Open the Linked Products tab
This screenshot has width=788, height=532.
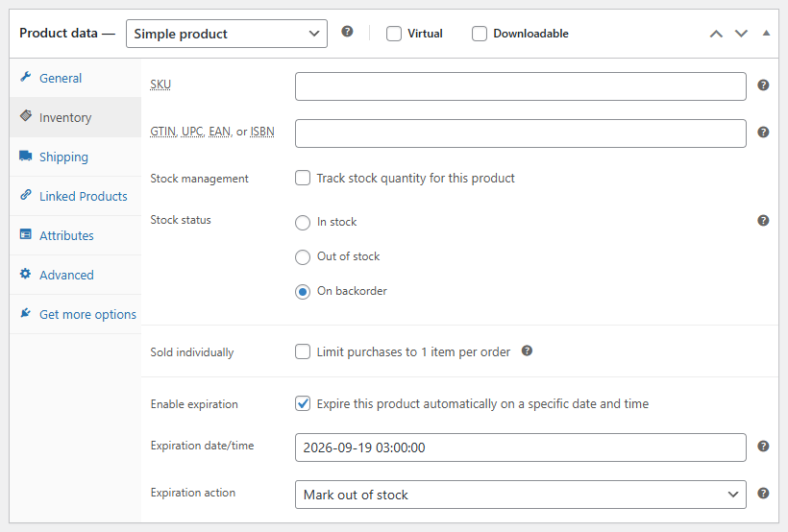point(75,196)
